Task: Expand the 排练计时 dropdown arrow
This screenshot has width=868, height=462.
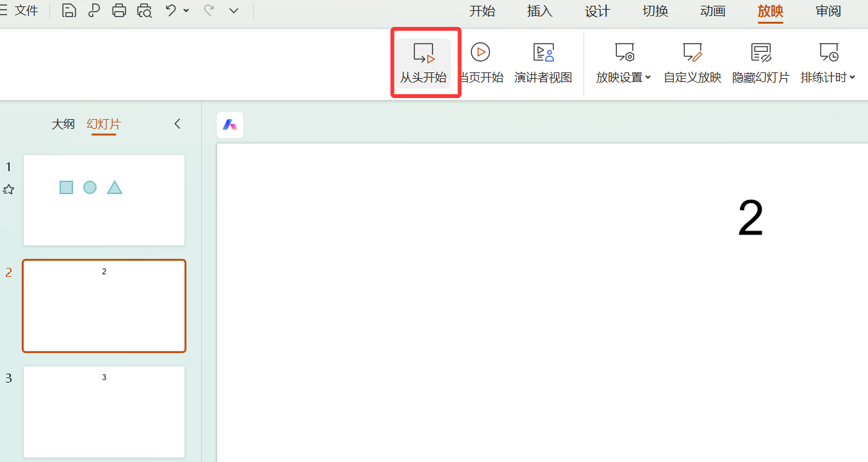Action: click(852, 78)
